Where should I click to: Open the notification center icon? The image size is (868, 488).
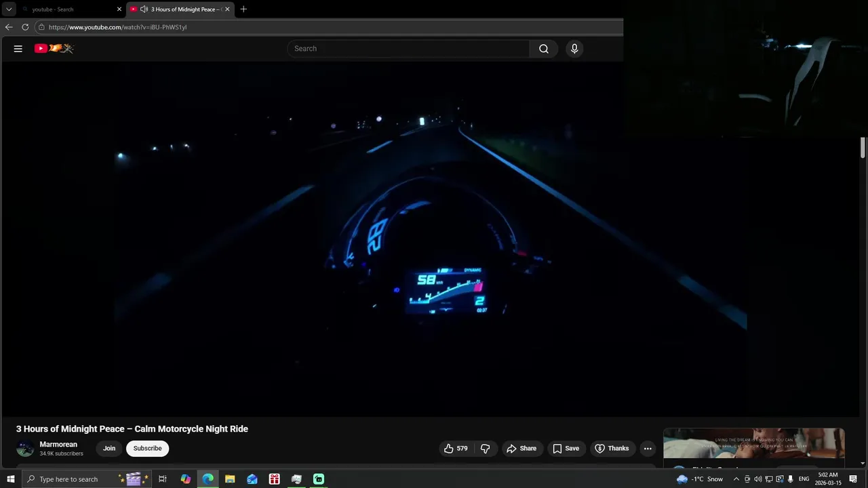coord(854,479)
